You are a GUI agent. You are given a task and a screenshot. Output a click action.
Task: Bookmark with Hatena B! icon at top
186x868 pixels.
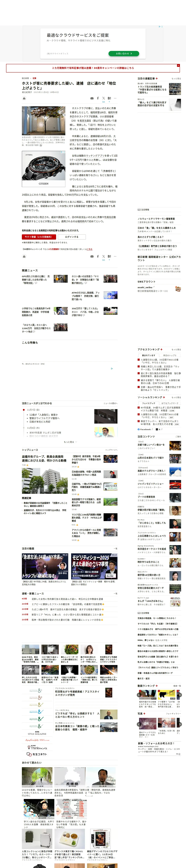(109, 98)
